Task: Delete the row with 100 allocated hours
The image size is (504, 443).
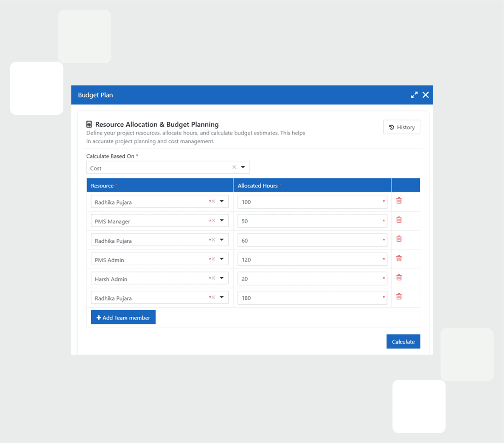Action: 399,201
